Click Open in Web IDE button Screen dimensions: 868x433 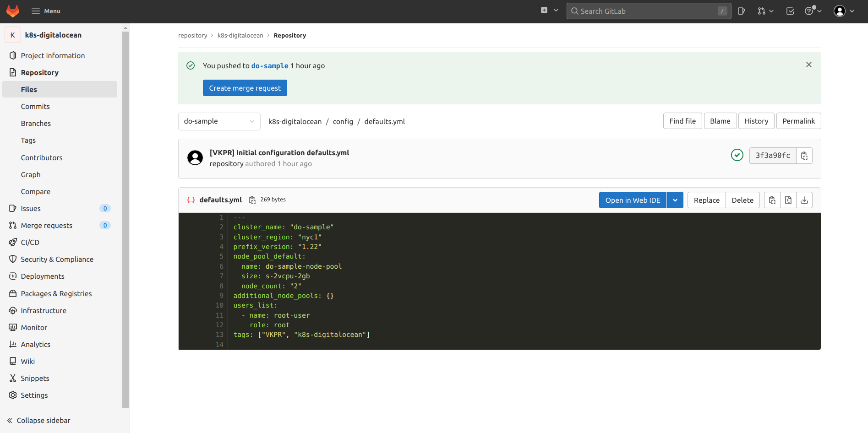pos(633,200)
